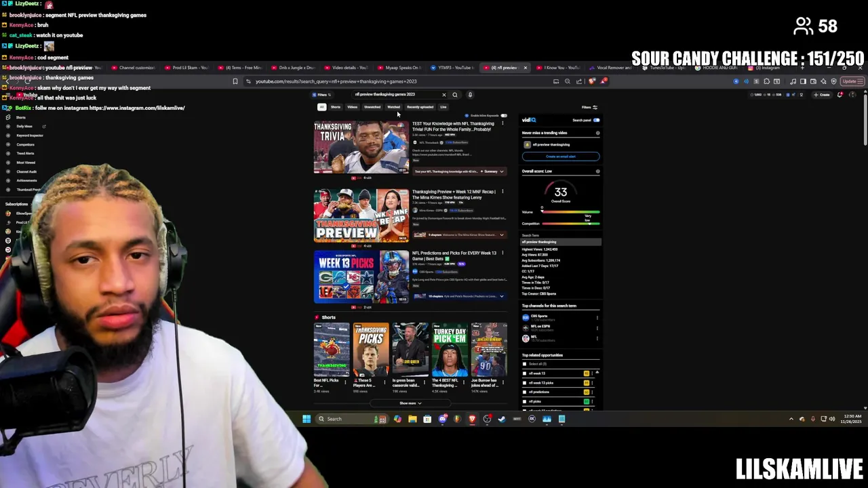Open Steam from the taskbar
The width and height of the screenshot is (868, 488).
[502, 419]
